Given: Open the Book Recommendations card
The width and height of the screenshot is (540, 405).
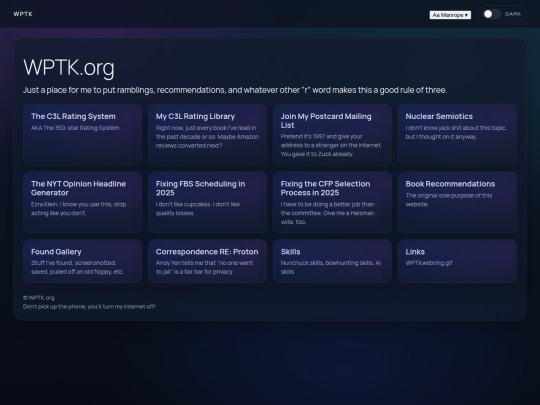Looking at the screenshot, I should [x=457, y=202].
